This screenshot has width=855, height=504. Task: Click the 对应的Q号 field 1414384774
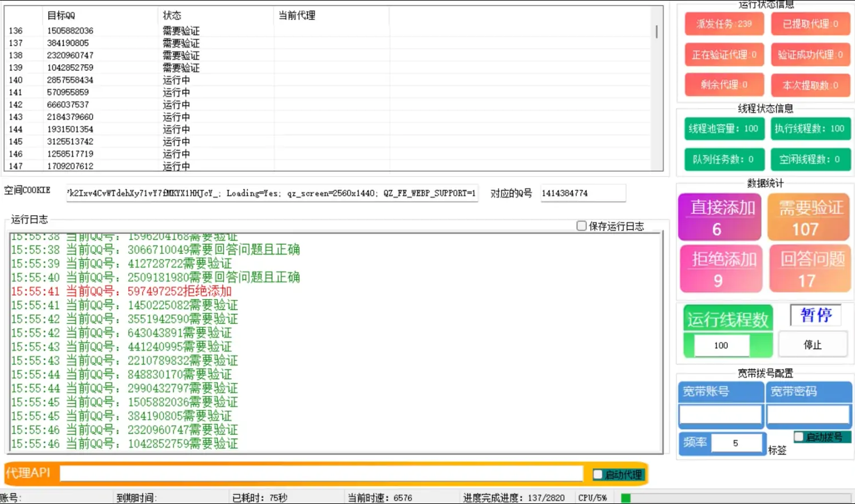coord(583,193)
